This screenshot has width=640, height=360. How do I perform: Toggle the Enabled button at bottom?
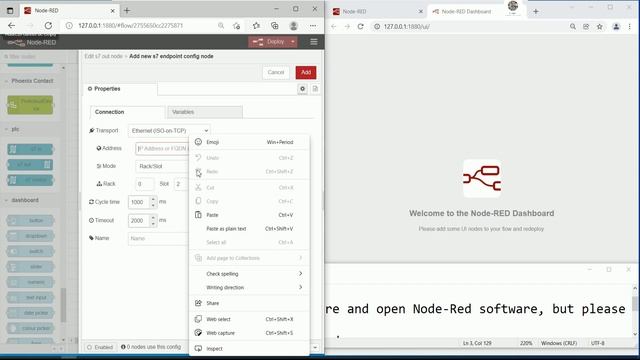[x=100, y=347]
